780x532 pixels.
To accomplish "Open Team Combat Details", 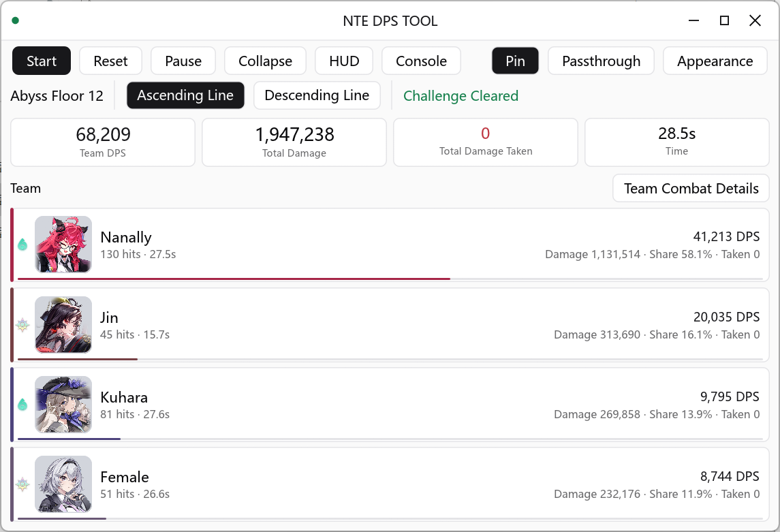I will (x=691, y=188).
